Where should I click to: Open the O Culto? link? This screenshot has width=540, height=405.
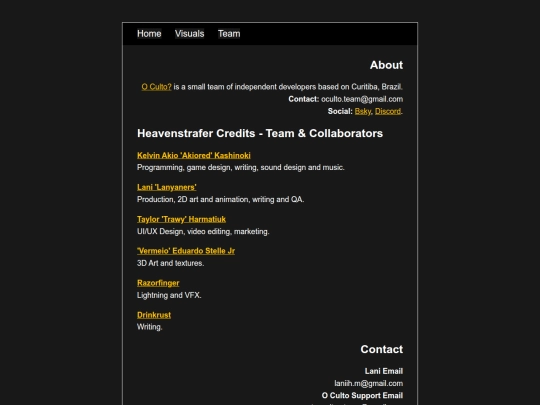[x=156, y=87]
